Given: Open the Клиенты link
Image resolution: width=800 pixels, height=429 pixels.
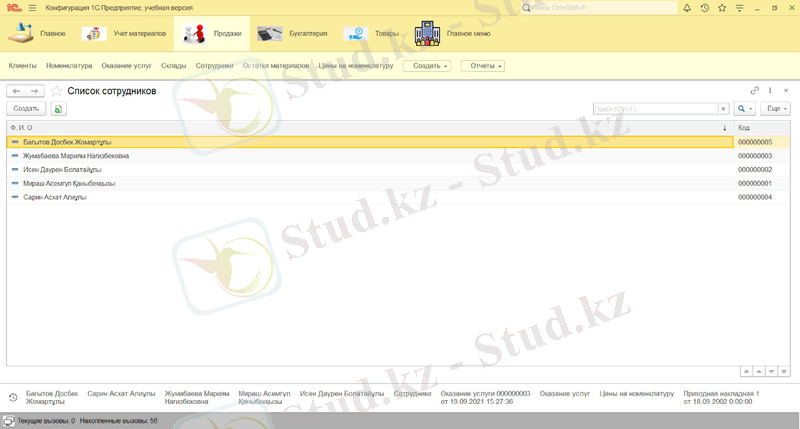Looking at the screenshot, I should 22,66.
